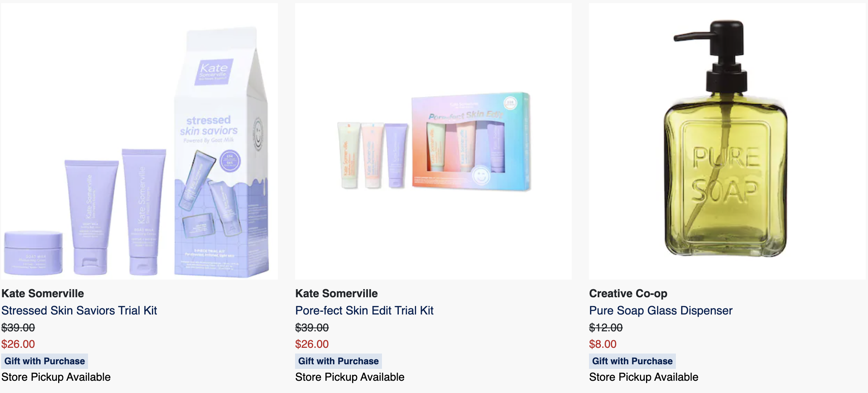The image size is (868, 393).
Task: Click $26.00 sale price of Pore-fect kit
Action: [x=312, y=344]
